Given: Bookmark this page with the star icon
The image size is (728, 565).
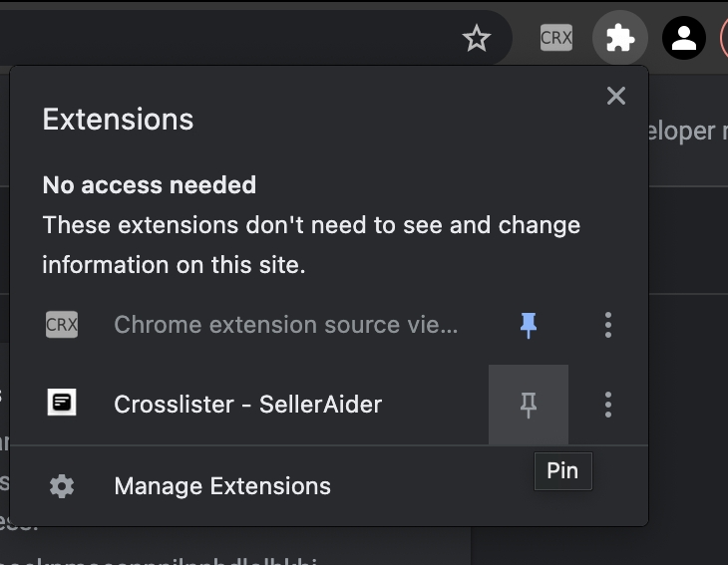Looking at the screenshot, I should (478, 39).
